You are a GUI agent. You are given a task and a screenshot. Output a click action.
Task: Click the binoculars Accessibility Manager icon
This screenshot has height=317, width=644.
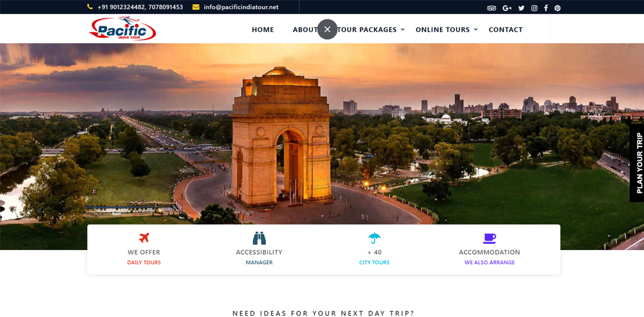[x=259, y=238]
